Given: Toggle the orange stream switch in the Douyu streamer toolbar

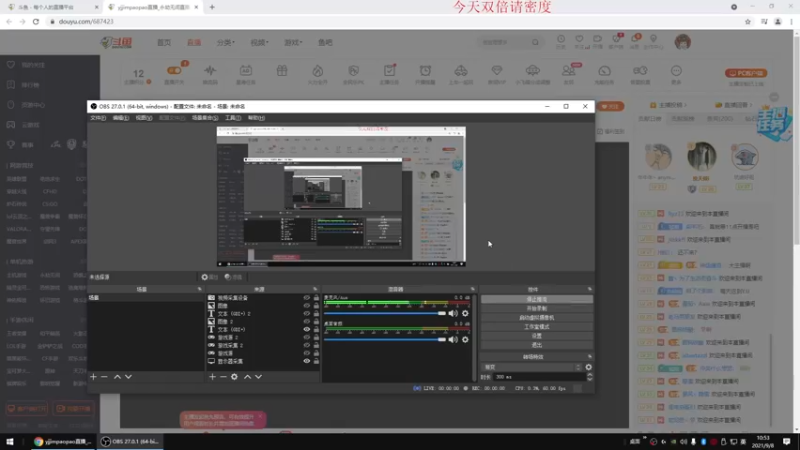Looking at the screenshot, I should tap(174, 70).
